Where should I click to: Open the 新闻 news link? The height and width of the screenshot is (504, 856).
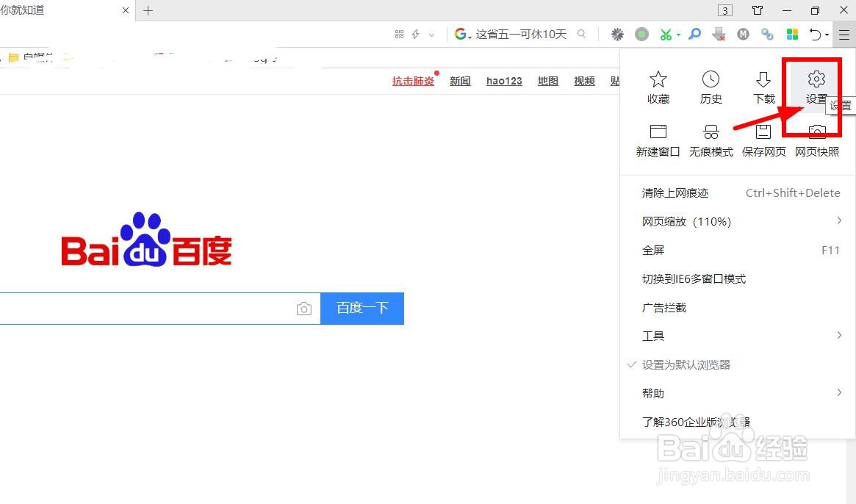click(x=460, y=81)
